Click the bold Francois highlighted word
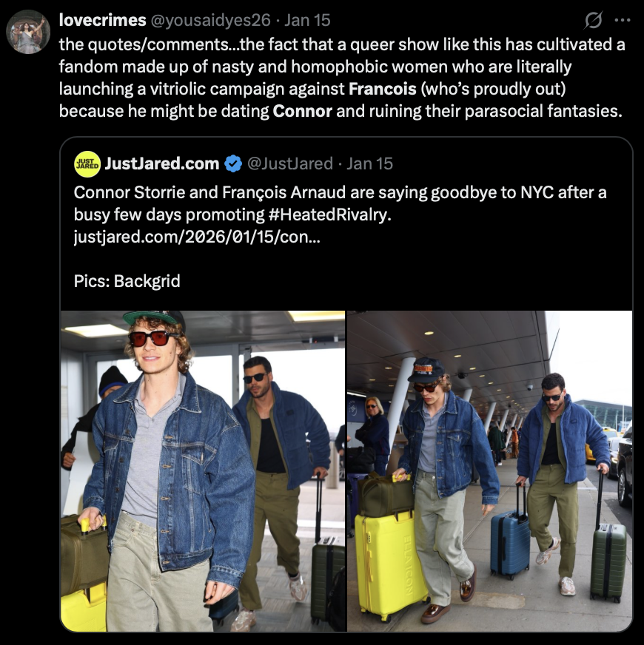Image resolution: width=644 pixels, height=645 pixels. coord(383,89)
